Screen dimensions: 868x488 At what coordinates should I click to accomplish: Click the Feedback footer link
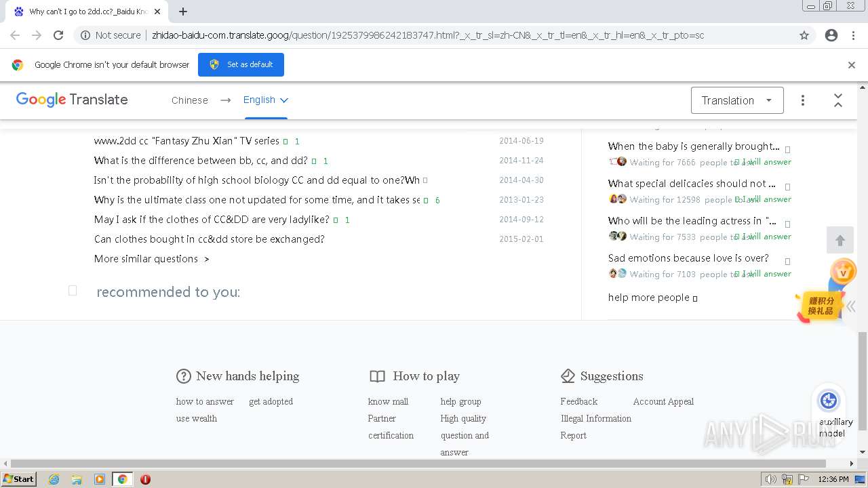[x=578, y=401]
